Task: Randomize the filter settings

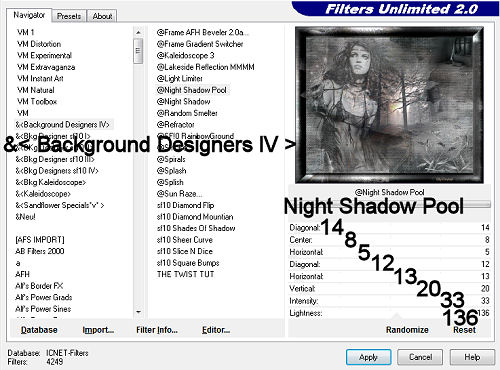Action: pyautogui.click(x=407, y=330)
